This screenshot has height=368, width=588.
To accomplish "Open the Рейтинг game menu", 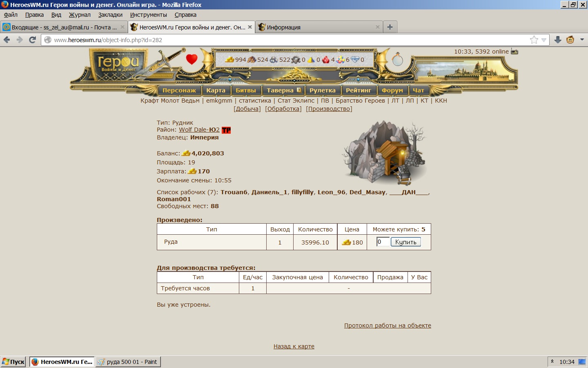I will coord(359,90).
